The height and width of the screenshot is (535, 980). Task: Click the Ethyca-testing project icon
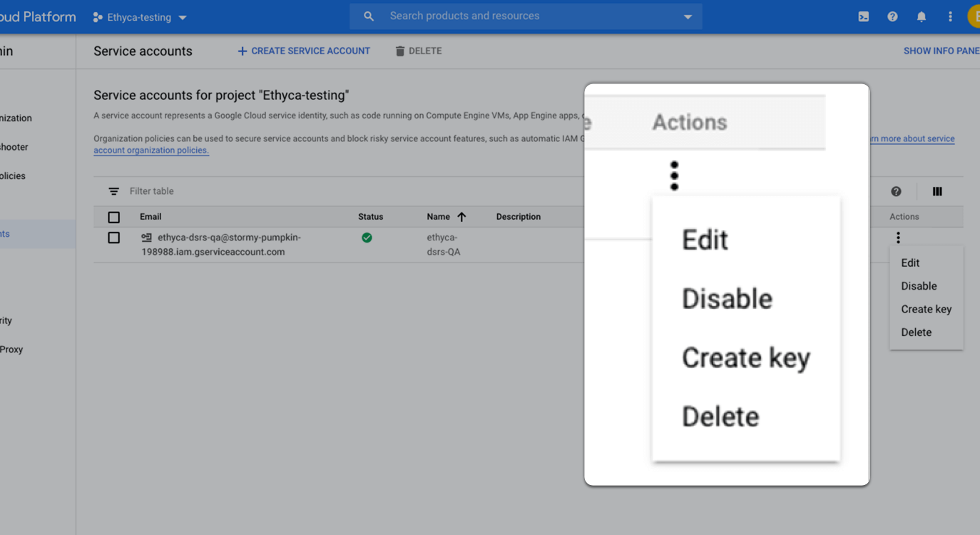(98, 17)
